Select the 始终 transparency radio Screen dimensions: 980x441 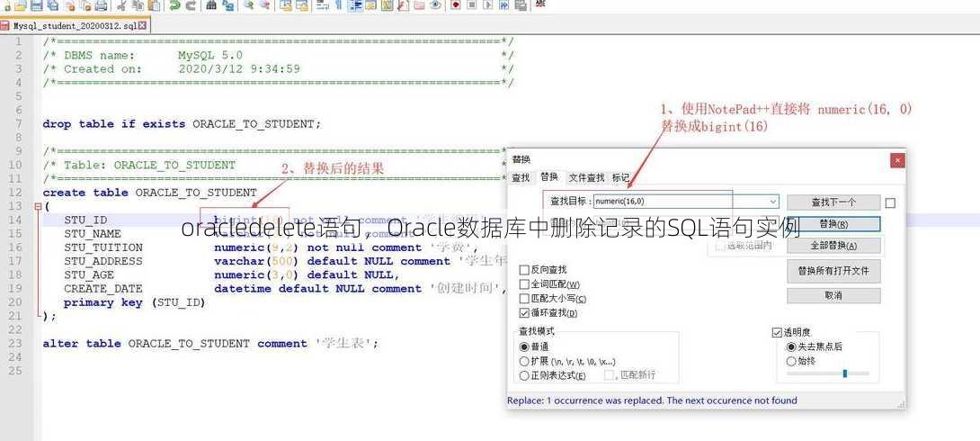(791, 361)
